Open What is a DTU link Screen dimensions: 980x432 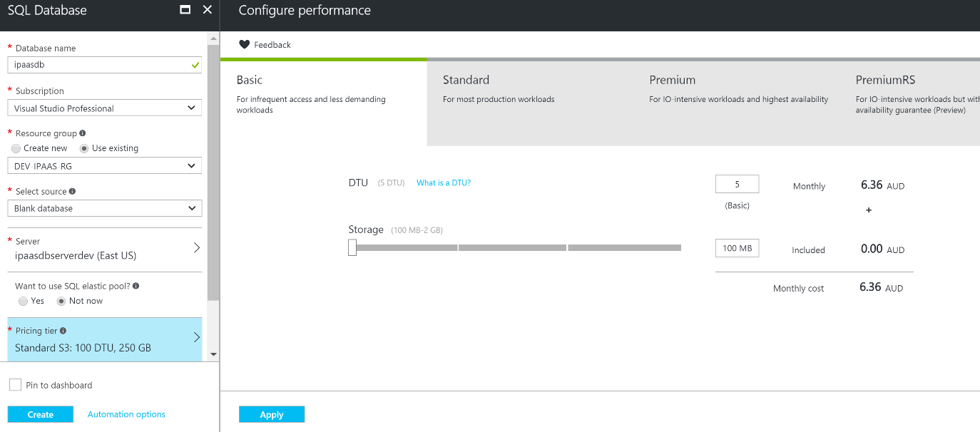point(444,183)
